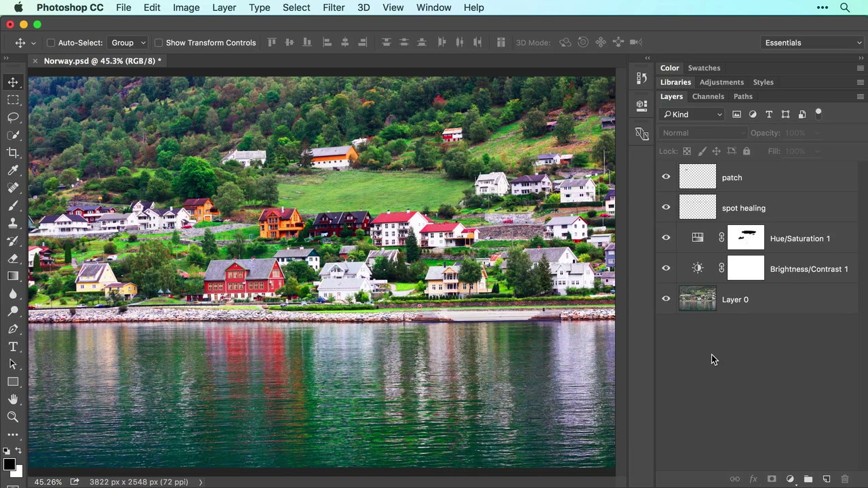Click the foreground color swatch

tap(9, 464)
